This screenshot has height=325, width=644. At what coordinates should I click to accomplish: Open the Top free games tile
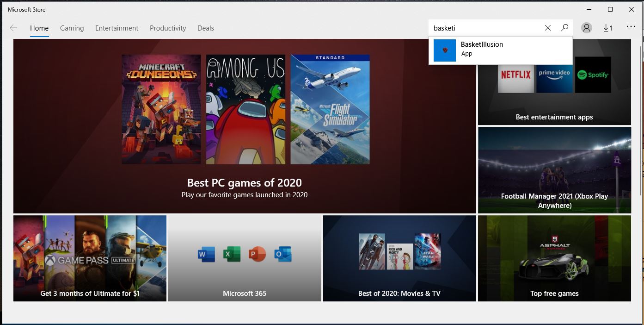coord(554,258)
